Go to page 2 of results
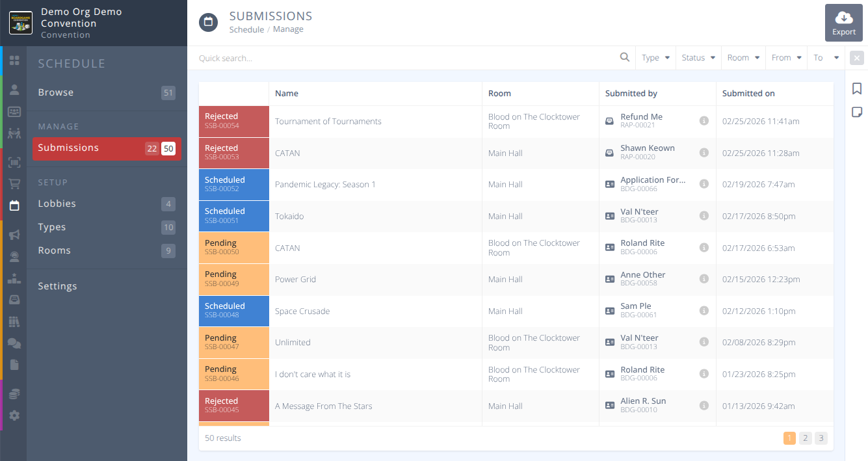Screen dimensions: 868x461 pos(806,438)
